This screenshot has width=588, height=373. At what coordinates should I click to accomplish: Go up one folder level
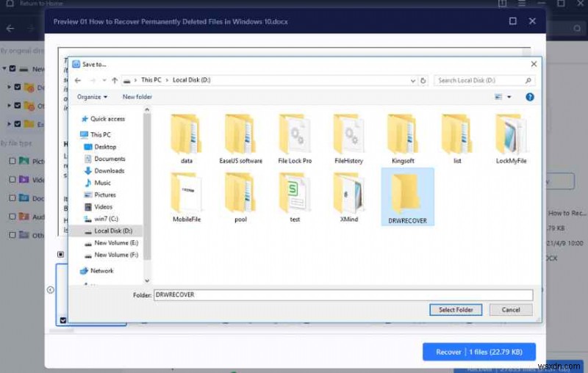[115, 80]
